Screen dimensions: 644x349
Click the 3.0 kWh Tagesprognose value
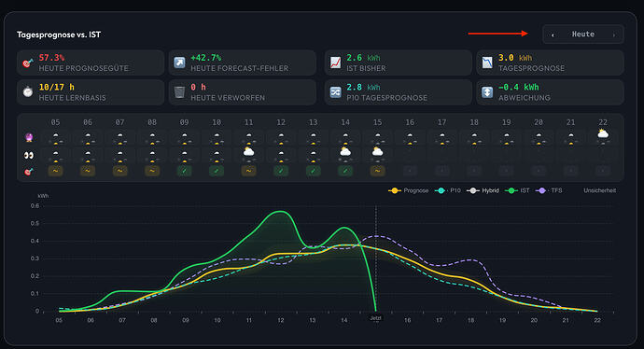click(x=515, y=58)
